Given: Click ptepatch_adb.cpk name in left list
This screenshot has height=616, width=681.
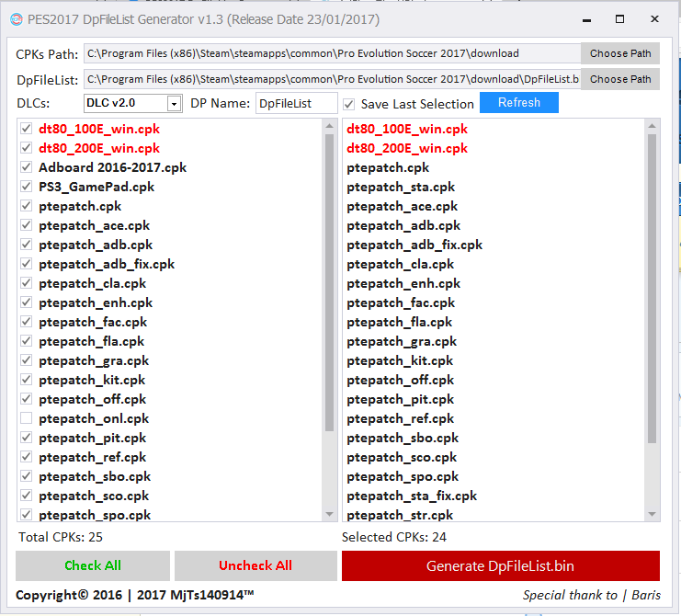Looking at the screenshot, I should click(x=96, y=245).
